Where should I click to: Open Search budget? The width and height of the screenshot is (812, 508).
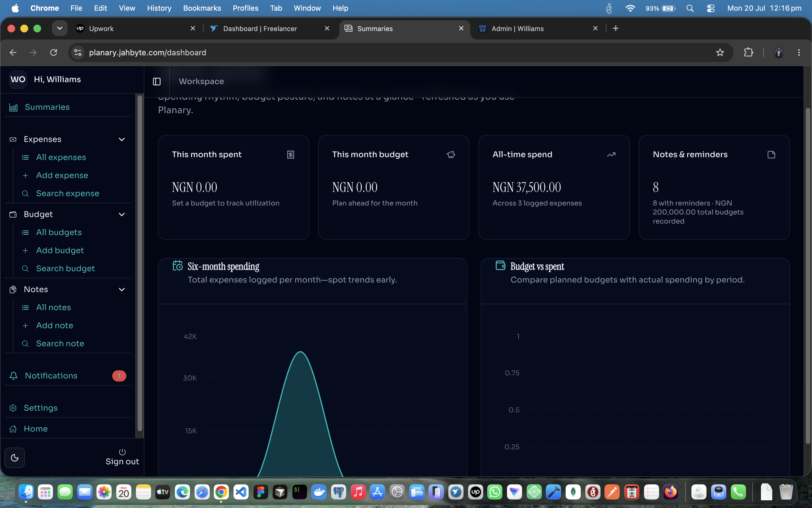pyautogui.click(x=65, y=268)
